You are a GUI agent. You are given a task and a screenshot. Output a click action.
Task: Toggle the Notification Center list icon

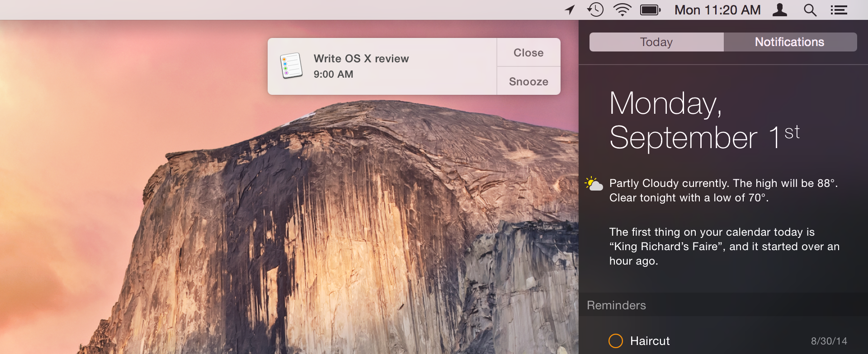(839, 10)
